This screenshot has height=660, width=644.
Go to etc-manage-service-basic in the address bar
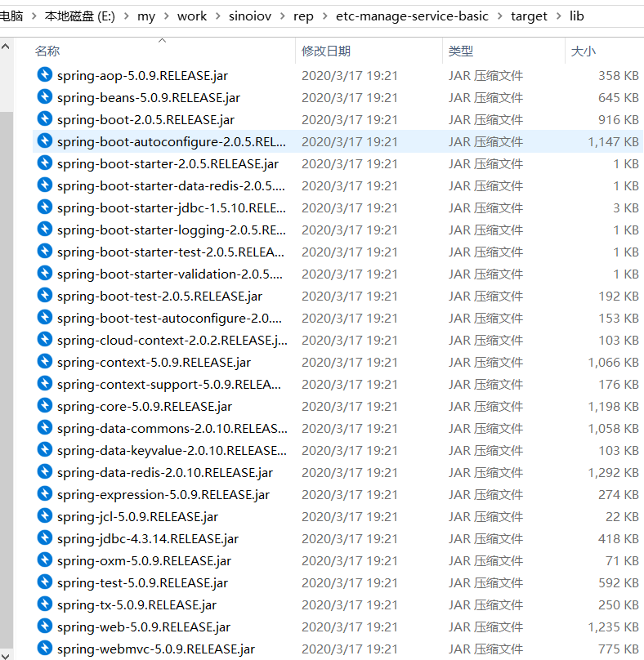point(413,16)
